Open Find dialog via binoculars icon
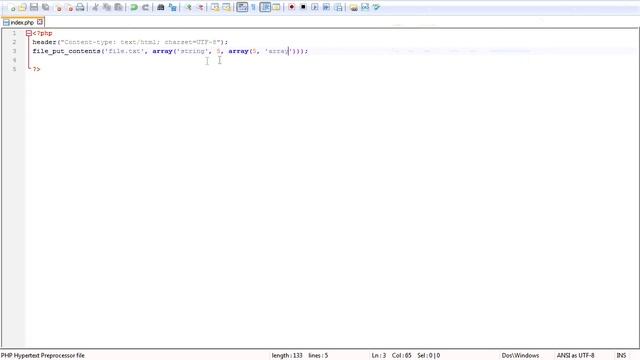 (x=161, y=7)
